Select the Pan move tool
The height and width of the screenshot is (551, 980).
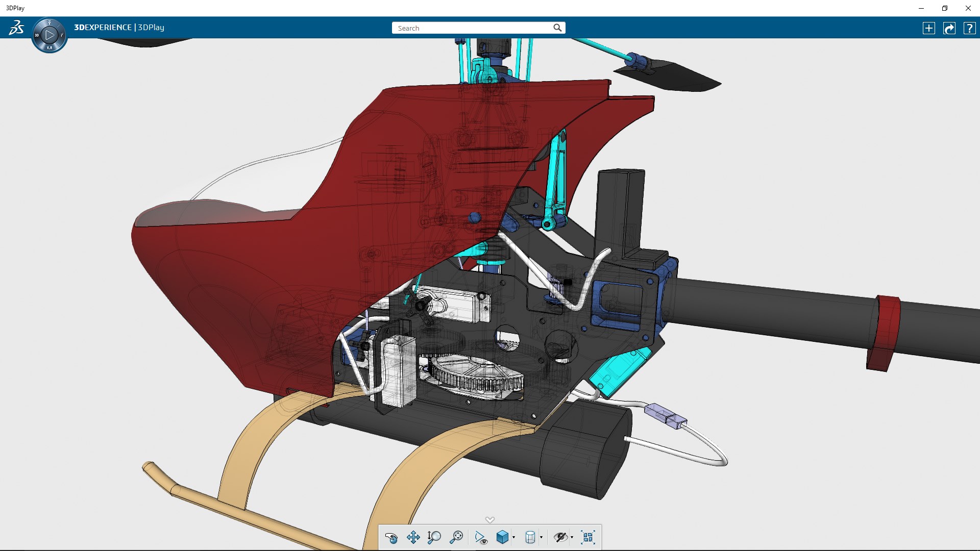(x=413, y=537)
